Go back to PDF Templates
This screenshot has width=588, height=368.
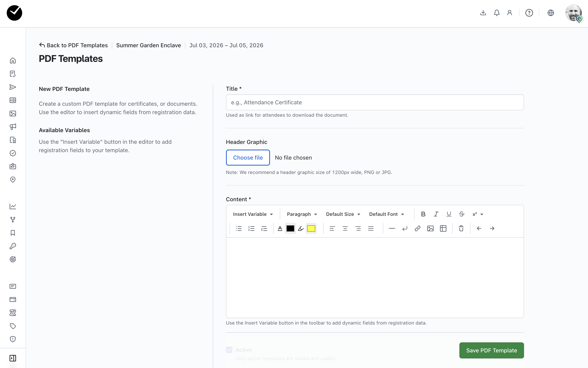click(x=73, y=45)
